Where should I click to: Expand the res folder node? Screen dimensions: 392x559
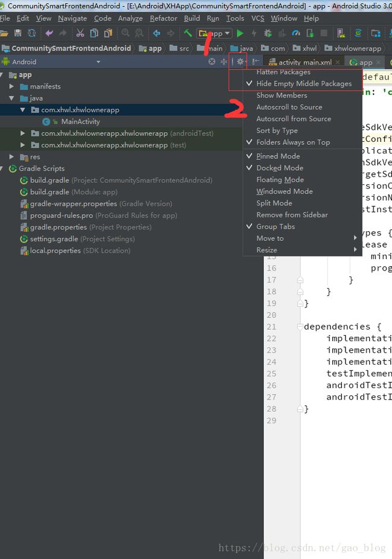(x=11, y=157)
